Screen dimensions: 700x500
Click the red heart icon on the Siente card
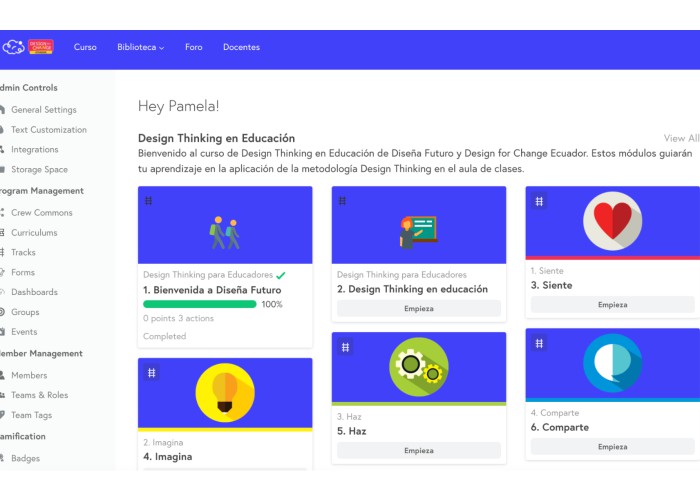612,221
